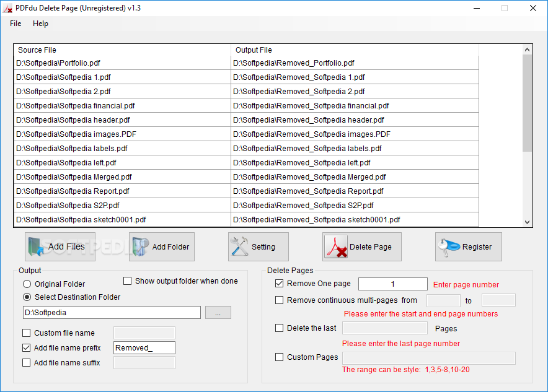Click the file list scrollbar down arrow
This screenshot has width=548, height=392.
pyautogui.click(x=528, y=222)
